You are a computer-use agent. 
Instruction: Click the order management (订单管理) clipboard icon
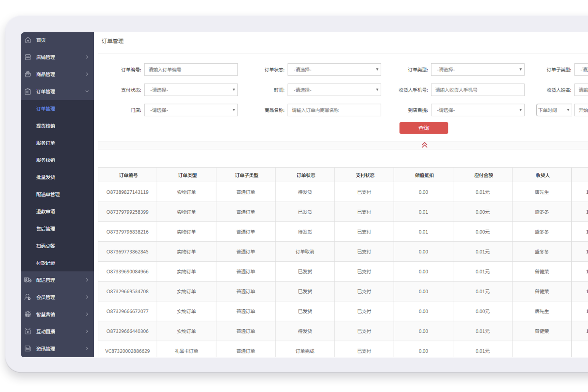pos(28,91)
